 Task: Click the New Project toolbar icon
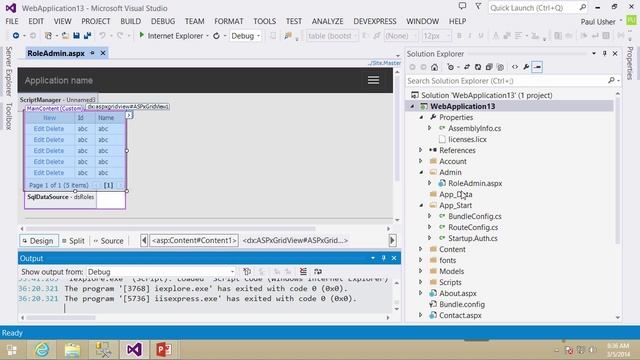pyautogui.click(x=48, y=36)
